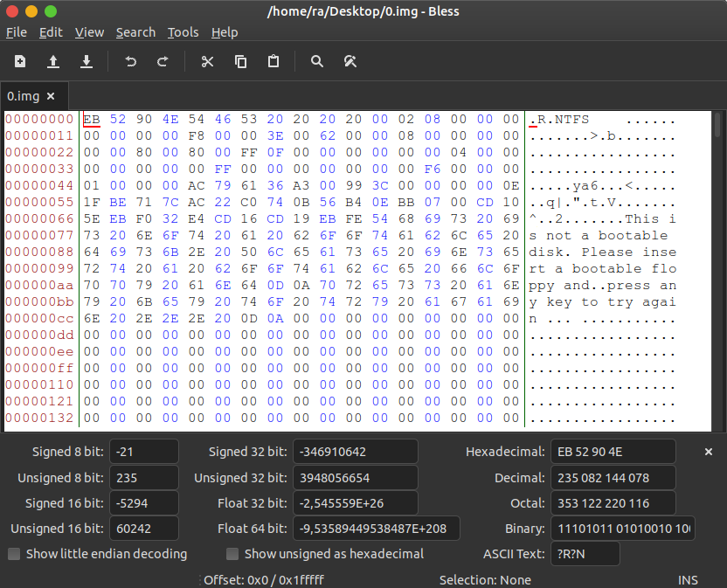727x588 pixels.
Task: Click the Signed 8 bit value field
Action: 143,452
